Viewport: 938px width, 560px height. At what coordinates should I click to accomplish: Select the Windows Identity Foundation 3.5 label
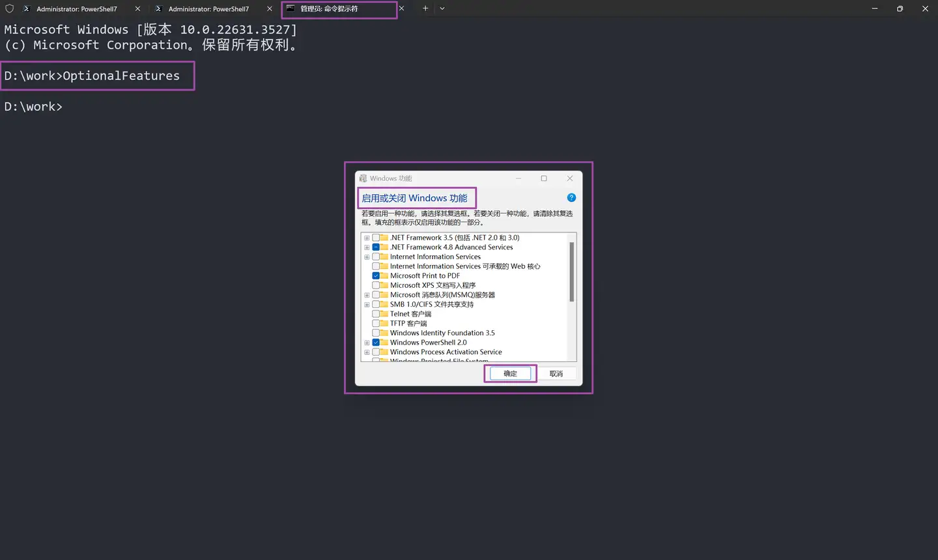[x=442, y=333]
